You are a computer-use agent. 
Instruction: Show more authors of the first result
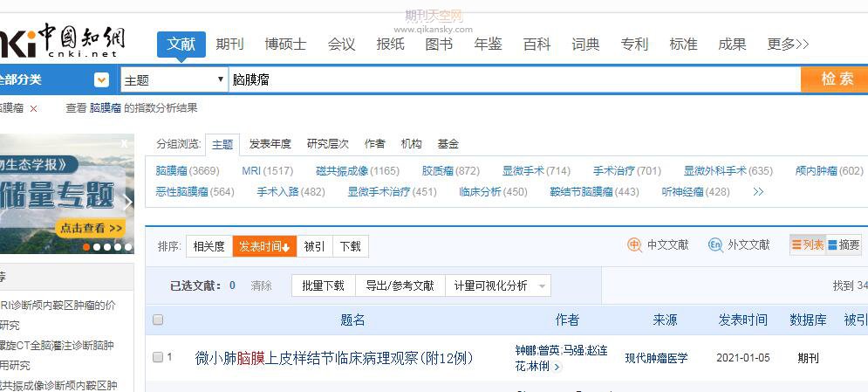pyautogui.click(x=557, y=368)
